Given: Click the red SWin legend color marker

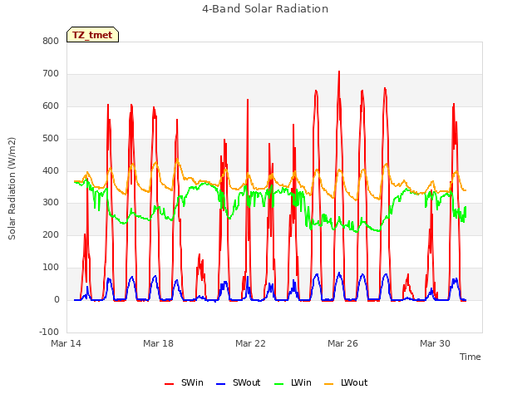Looking at the screenshot, I should tap(169, 384).
